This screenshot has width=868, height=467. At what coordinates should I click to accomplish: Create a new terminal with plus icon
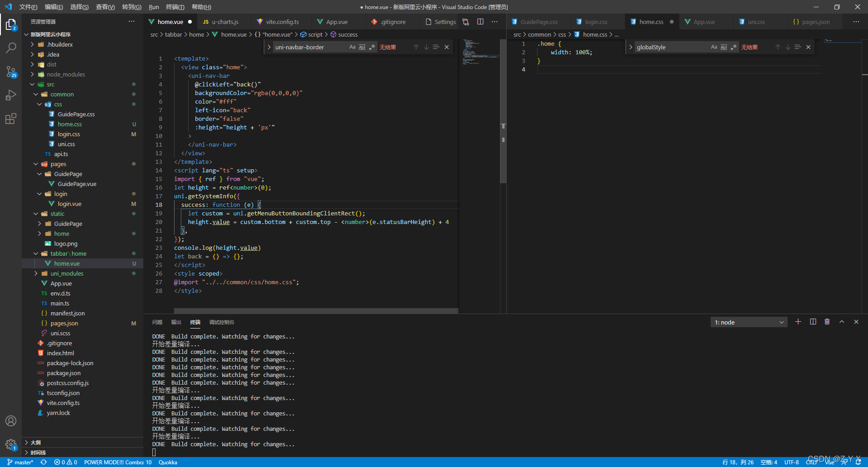point(798,322)
